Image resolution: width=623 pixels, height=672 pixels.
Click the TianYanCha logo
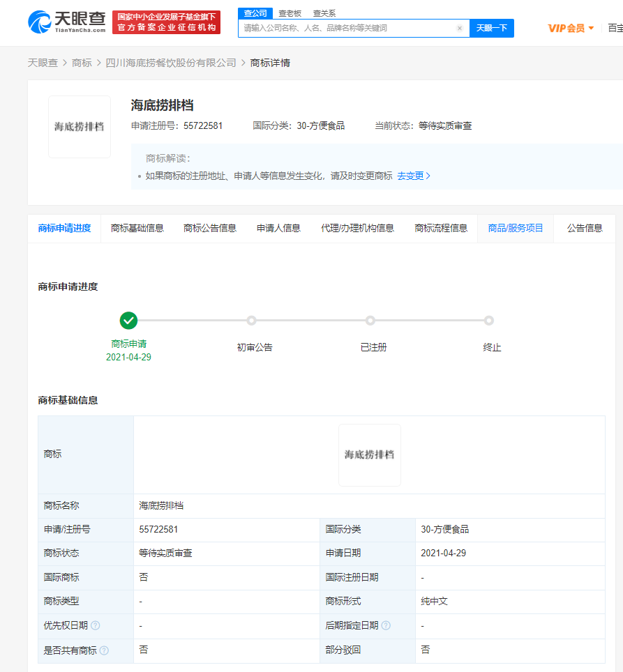point(66,22)
